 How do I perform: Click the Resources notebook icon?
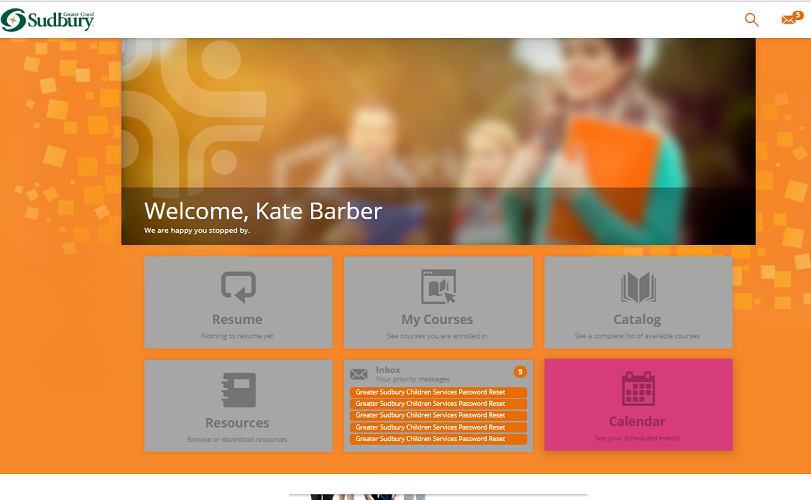point(238,390)
